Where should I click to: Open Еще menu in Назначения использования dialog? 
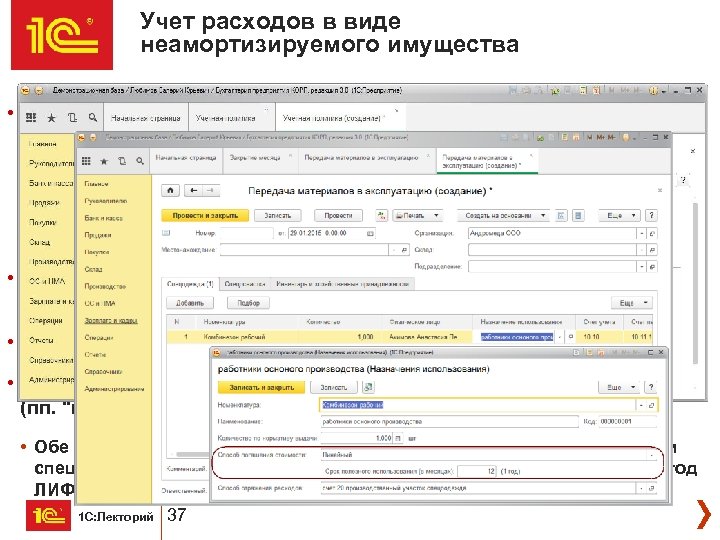619,387
